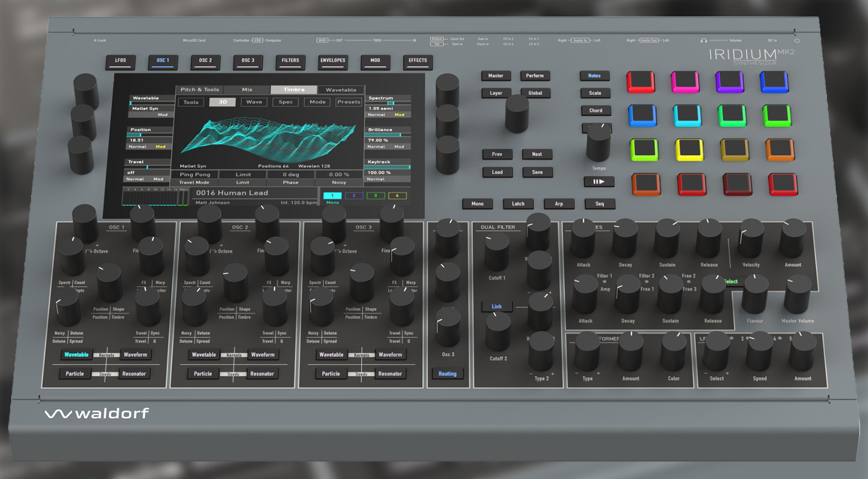This screenshot has height=479, width=868.
Task: Toggle the Latch button
Action: pos(518,204)
